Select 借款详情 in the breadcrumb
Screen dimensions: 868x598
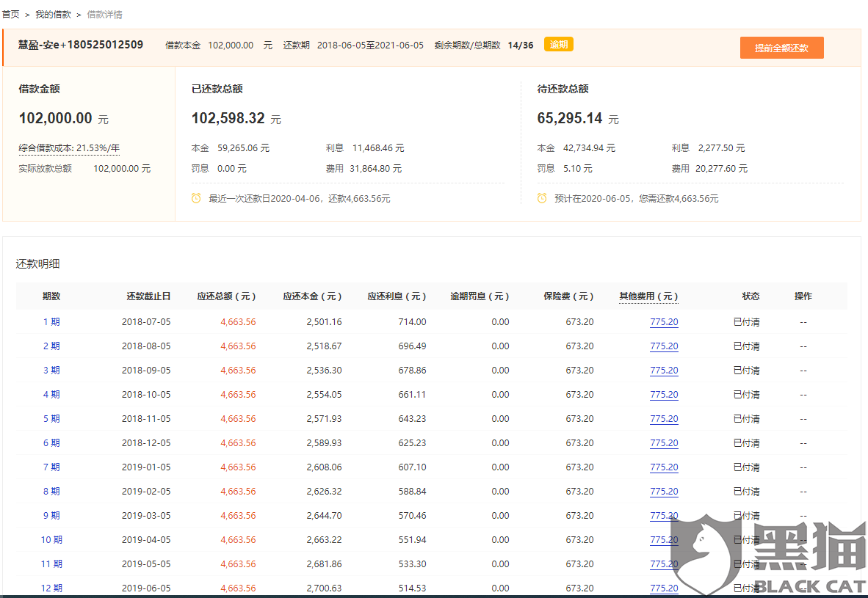click(104, 15)
